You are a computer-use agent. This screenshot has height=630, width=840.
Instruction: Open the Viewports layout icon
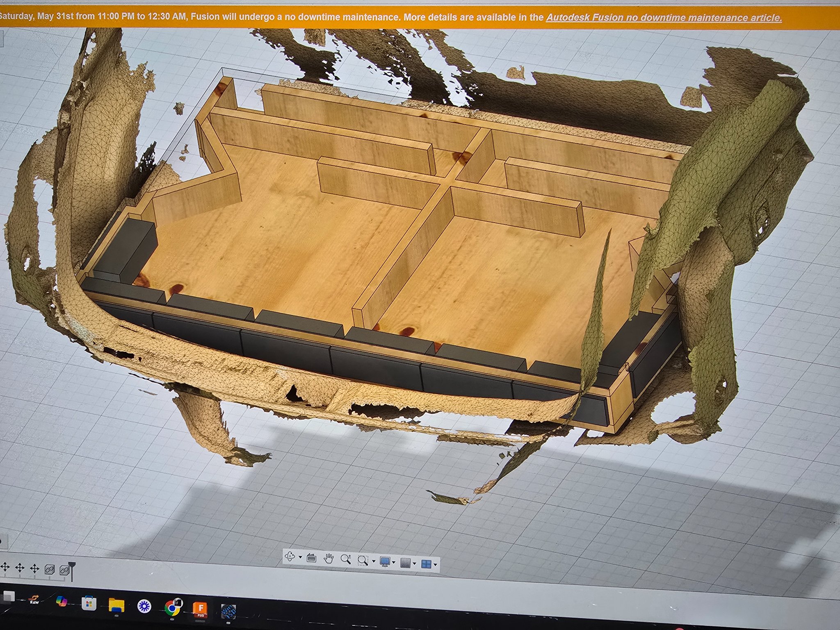tap(426, 564)
